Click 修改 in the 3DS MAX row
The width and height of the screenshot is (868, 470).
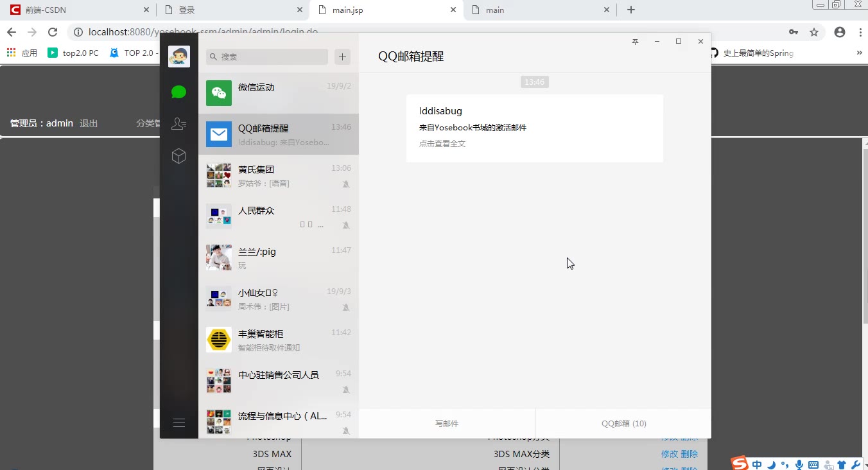pyautogui.click(x=670, y=454)
